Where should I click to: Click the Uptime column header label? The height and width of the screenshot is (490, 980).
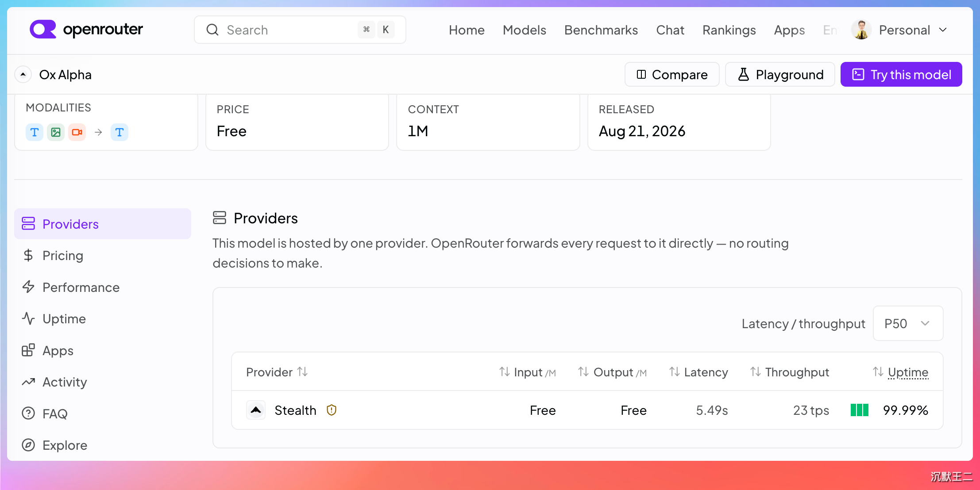coord(908,372)
